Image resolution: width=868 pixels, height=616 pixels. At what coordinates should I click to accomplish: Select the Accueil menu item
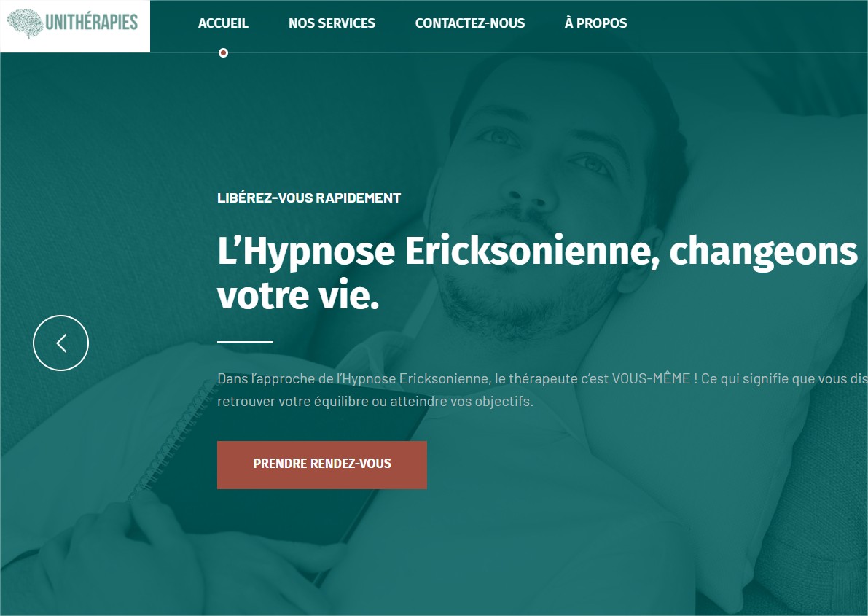click(223, 23)
